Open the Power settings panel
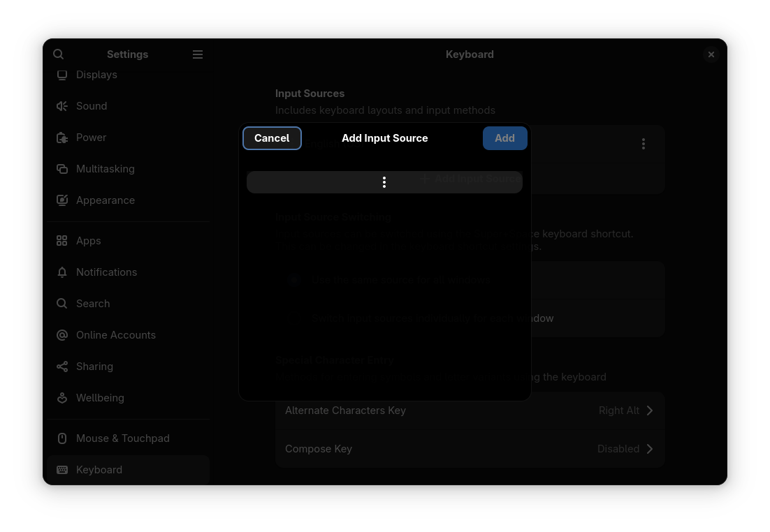 (x=128, y=138)
